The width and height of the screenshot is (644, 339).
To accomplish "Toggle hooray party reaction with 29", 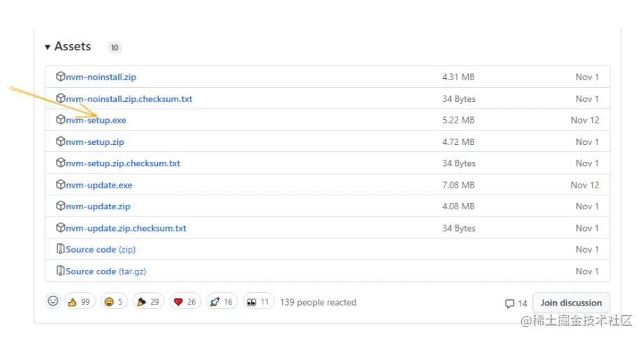I will coord(148,302).
